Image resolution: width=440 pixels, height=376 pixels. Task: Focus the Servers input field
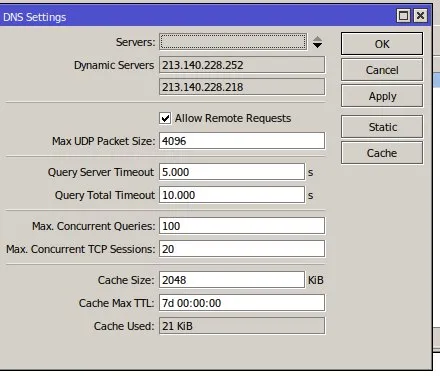tap(233, 42)
